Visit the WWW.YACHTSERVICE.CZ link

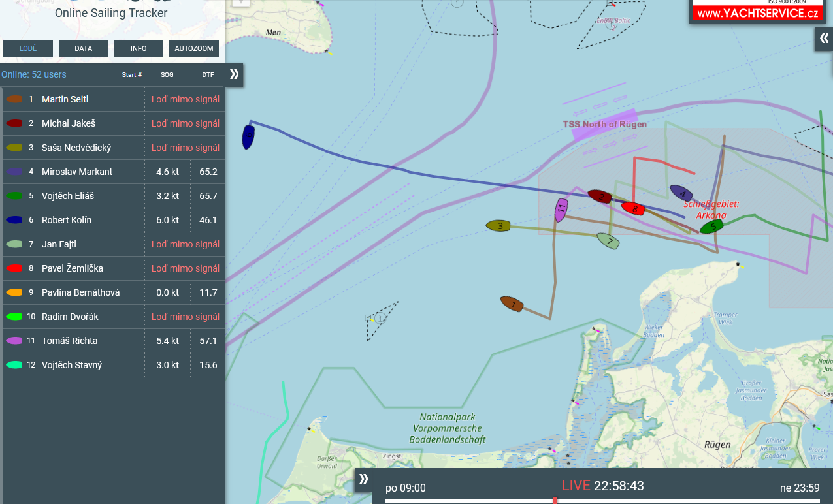[757, 14]
